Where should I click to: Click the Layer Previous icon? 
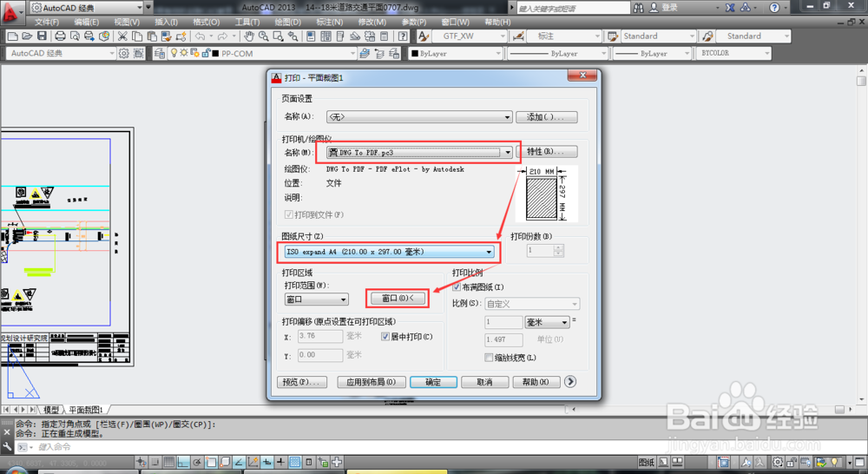[379, 53]
